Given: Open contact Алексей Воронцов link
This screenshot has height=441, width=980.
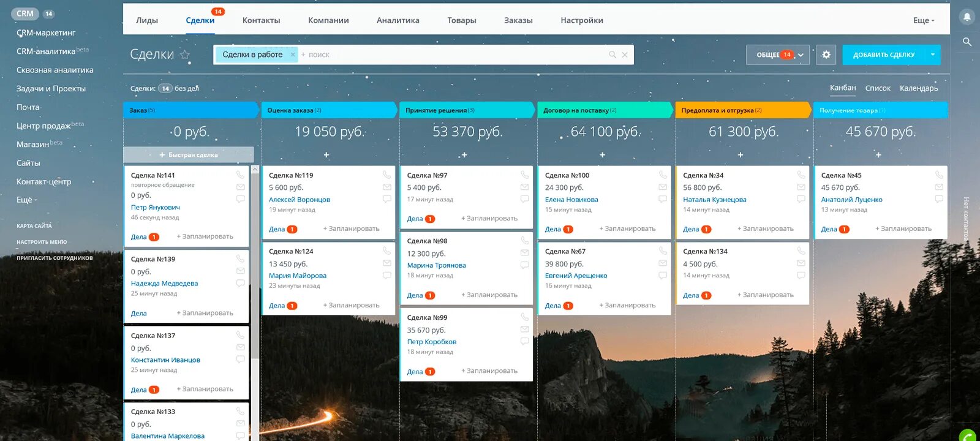Looking at the screenshot, I should click(300, 200).
